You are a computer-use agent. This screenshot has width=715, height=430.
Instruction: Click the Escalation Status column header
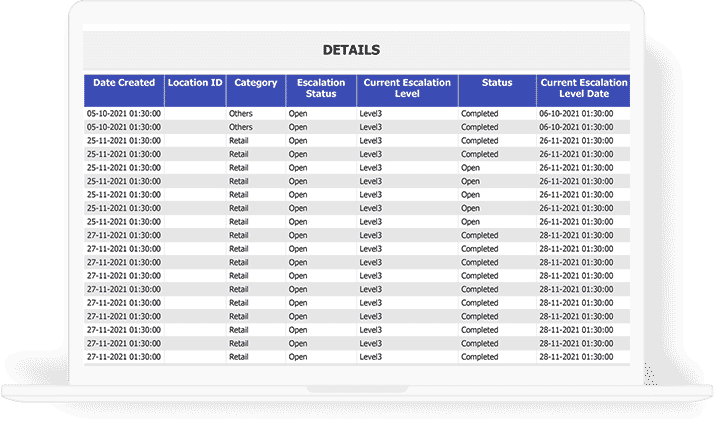click(321, 90)
